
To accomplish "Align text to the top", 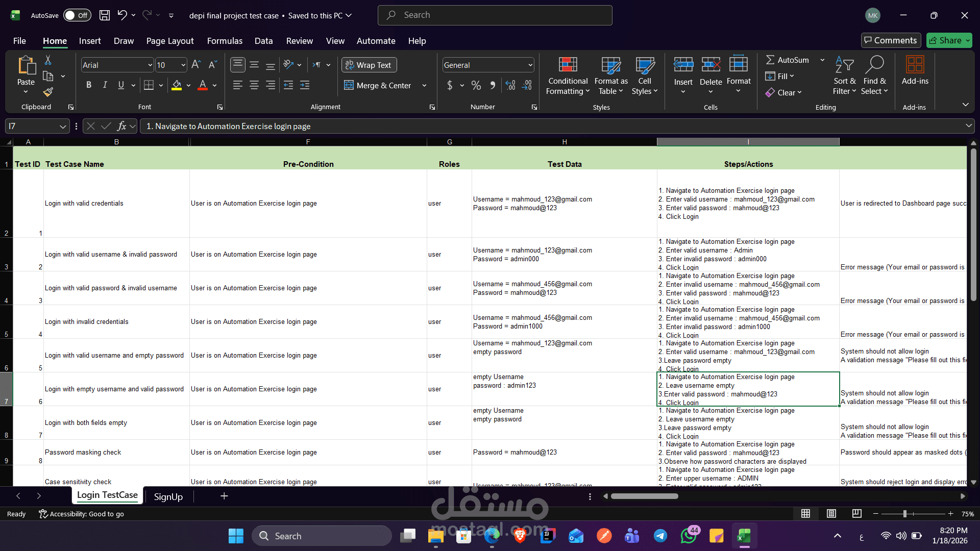I will pos(237,65).
